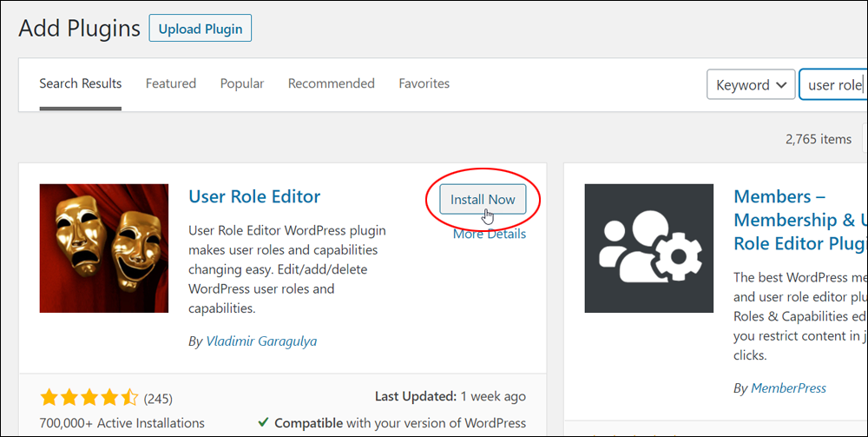Open More Details for User Role Editor
Viewport: 868px width, 437px height.
490,234
